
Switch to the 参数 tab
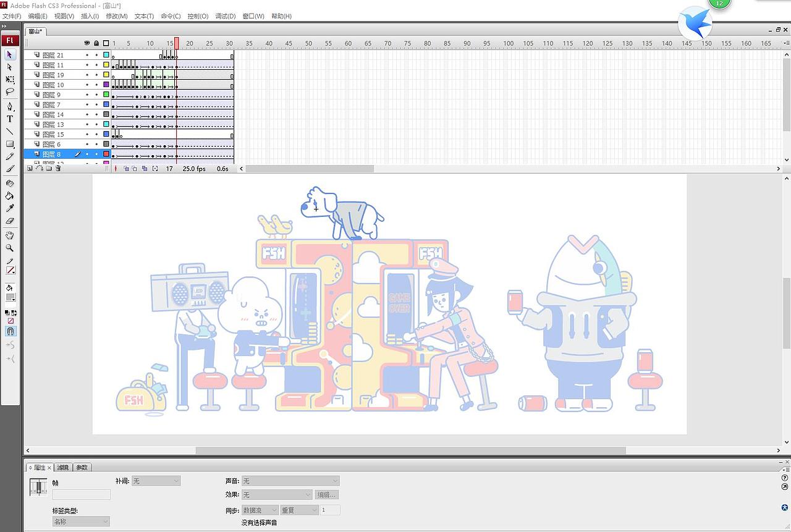82,467
